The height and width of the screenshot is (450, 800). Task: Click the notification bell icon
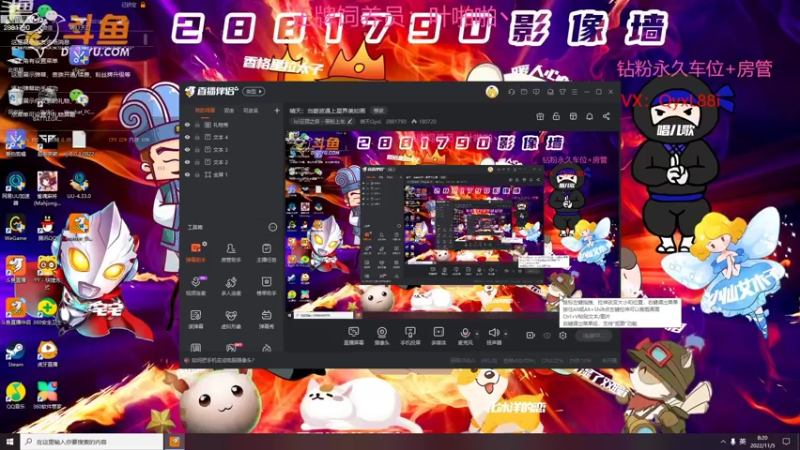pyautogui.click(x=589, y=116)
